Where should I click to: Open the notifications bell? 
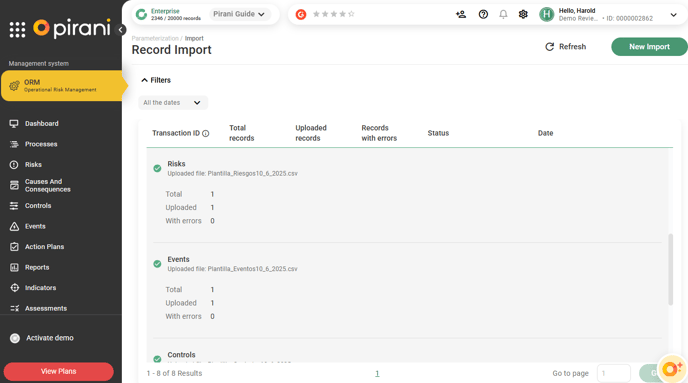point(503,14)
